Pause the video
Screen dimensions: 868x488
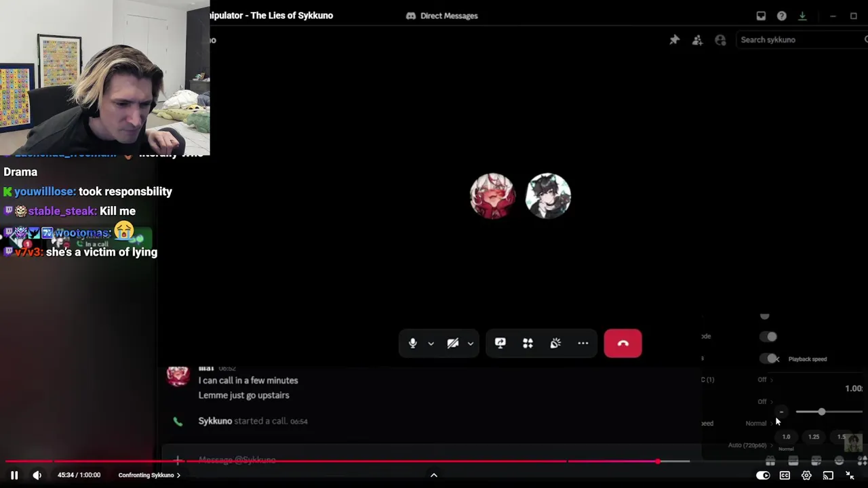coord(14,475)
